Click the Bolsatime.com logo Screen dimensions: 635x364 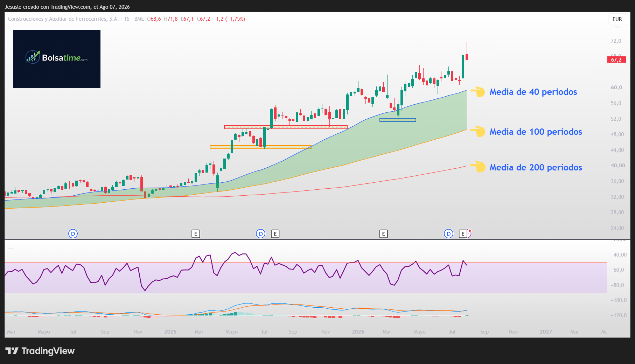57,59
